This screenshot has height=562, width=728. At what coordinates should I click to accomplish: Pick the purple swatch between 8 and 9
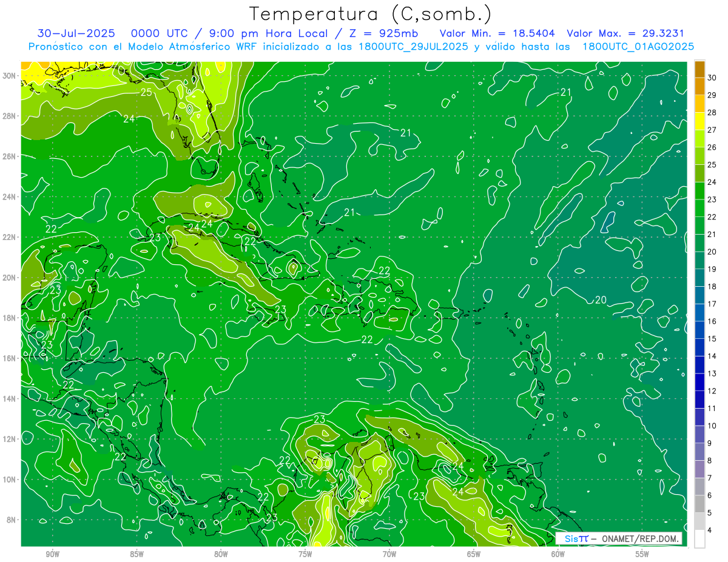pyautogui.click(x=699, y=452)
